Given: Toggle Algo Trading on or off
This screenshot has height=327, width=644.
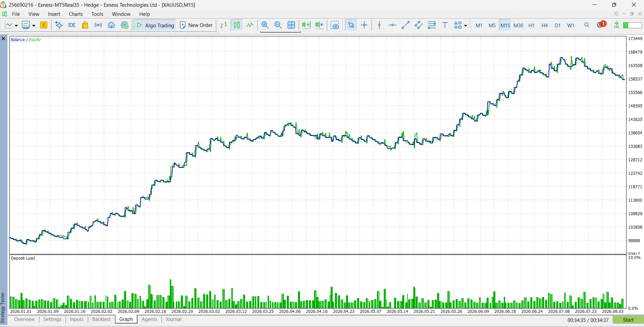Looking at the screenshot, I should click(x=155, y=25).
